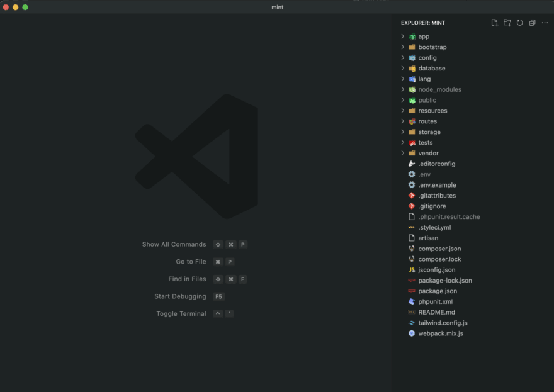Click the composer icon beside composer.json
This screenshot has width=554, height=392.
[412, 249]
